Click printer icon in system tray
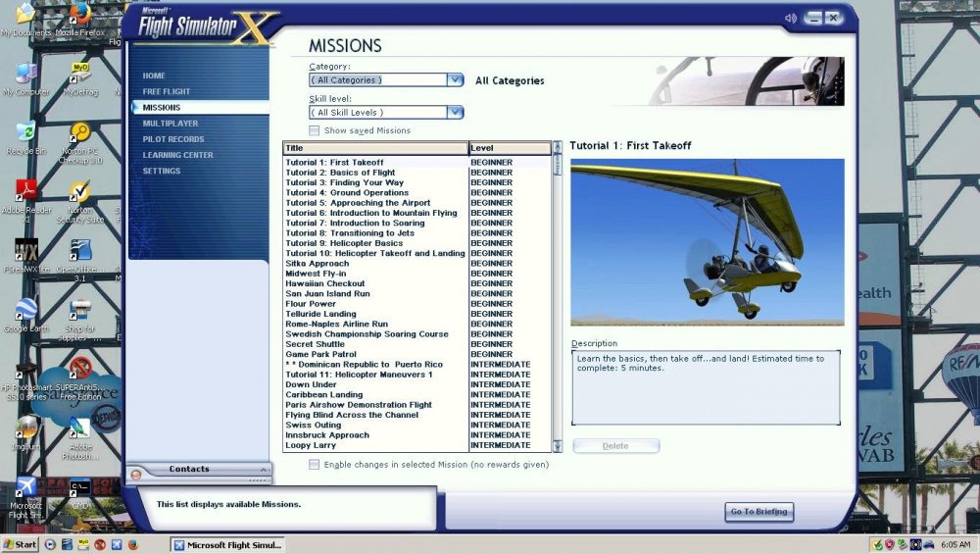 pos(929,544)
